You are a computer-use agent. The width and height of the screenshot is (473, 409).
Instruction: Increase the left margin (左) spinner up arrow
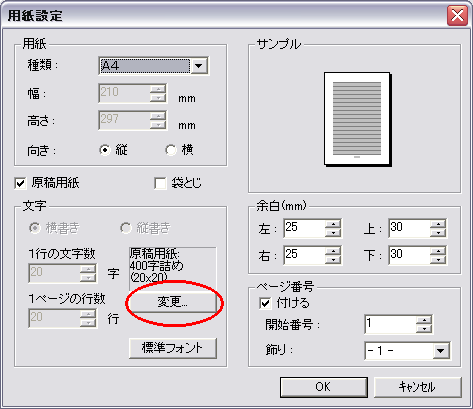(x=333, y=224)
